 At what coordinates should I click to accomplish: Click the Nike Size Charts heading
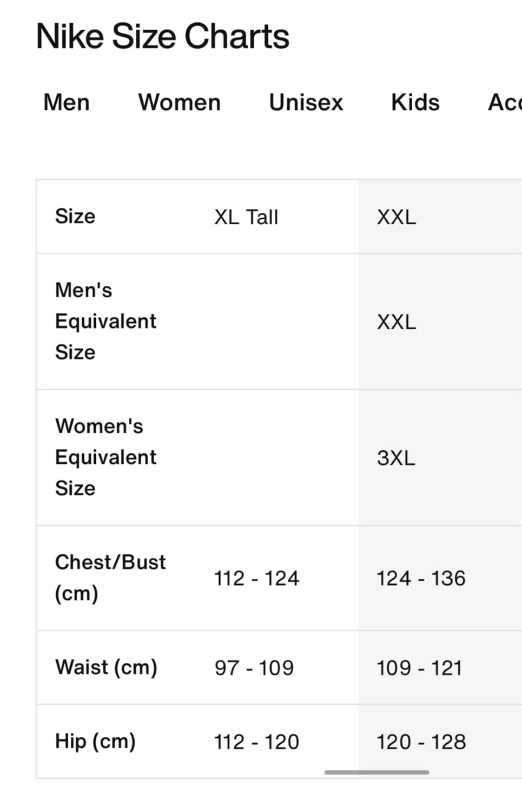(162, 36)
